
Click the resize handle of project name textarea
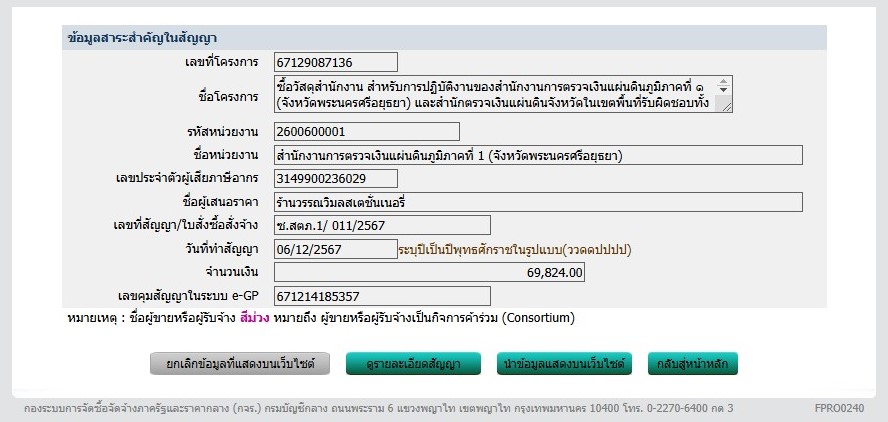point(727,107)
